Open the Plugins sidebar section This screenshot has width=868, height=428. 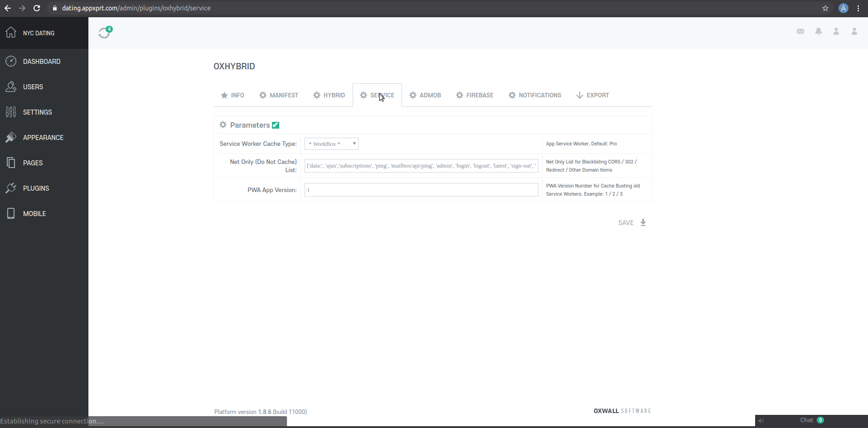coord(36,188)
